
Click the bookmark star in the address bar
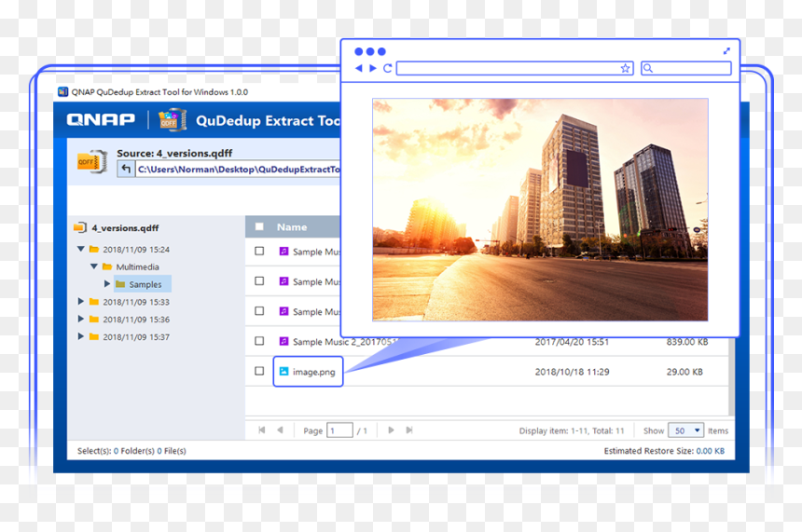click(x=625, y=68)
